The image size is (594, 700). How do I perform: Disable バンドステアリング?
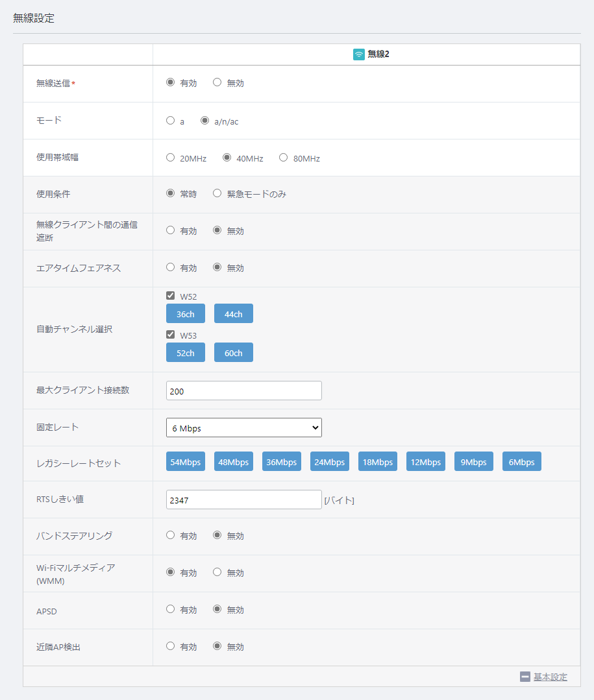coord(217,535)
